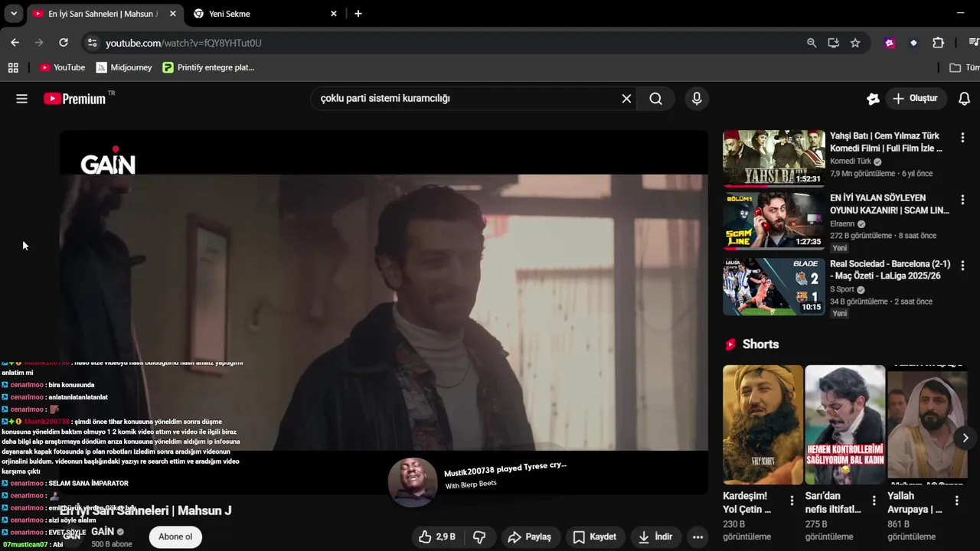
Task: Reload the current page
Action: (64, 43)
